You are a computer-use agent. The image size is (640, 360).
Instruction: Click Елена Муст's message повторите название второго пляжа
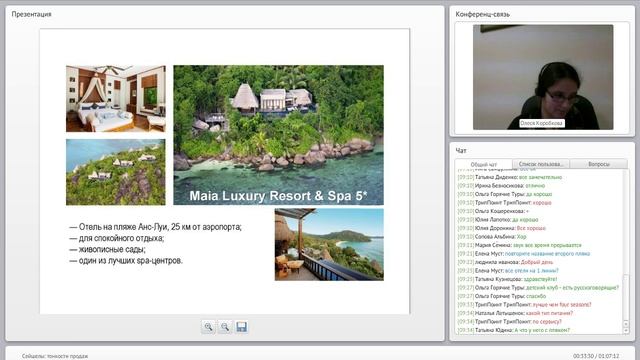pyautogui.click(x=524, y=254)
